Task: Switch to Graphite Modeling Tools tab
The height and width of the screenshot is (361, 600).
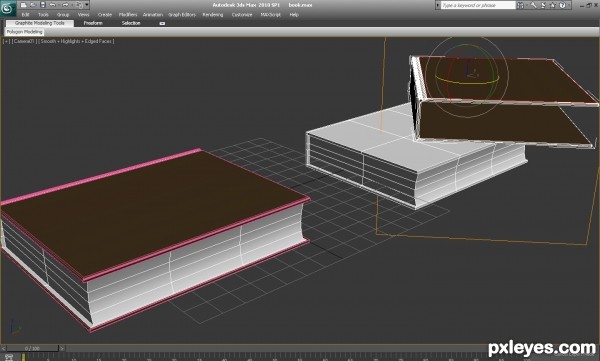Action: (40, 23)
